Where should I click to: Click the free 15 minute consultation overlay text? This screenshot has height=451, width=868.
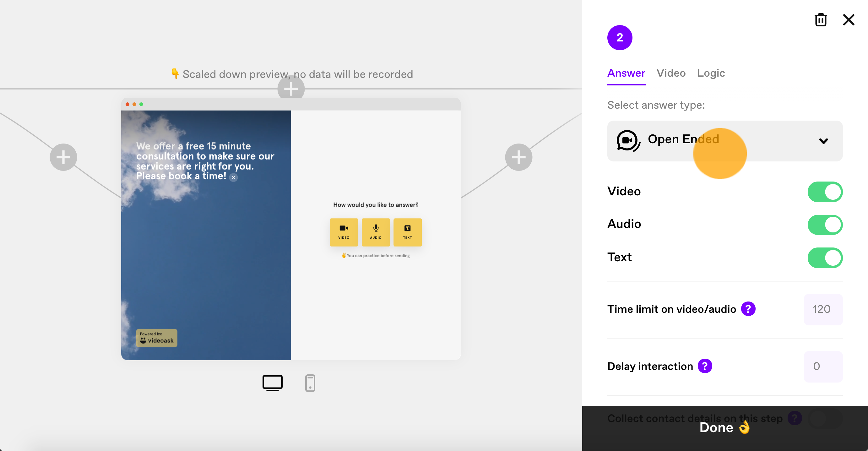click(x=205, y=161)
